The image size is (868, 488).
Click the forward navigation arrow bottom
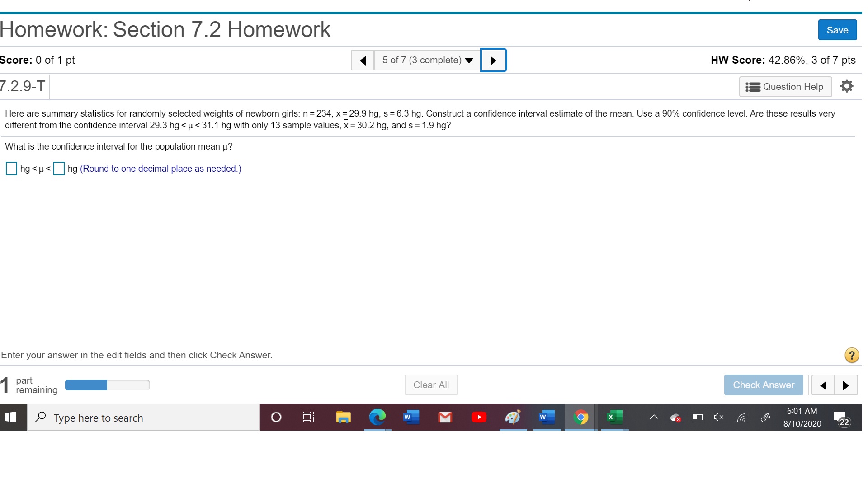(847, 385)
